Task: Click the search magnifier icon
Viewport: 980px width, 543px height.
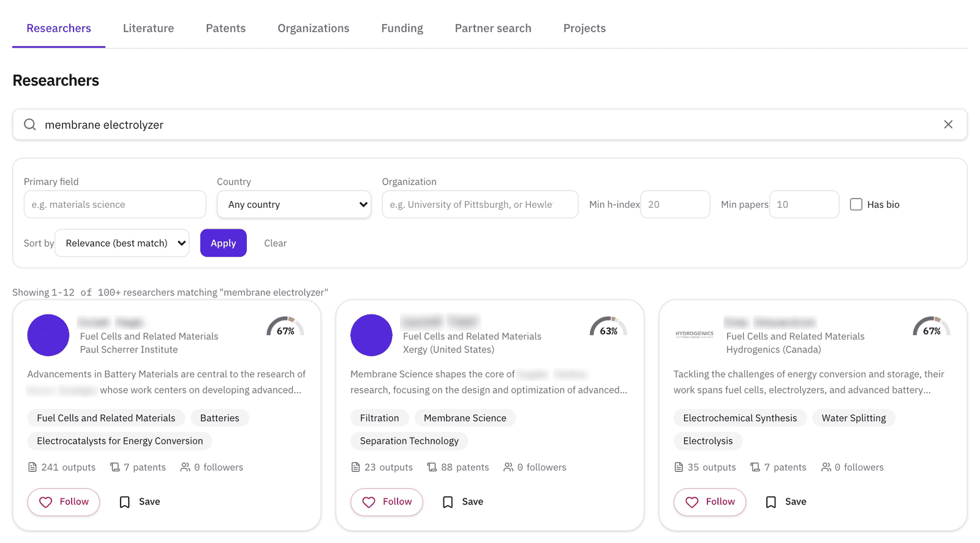Action: pyautogui.click(x=29, y=124)
